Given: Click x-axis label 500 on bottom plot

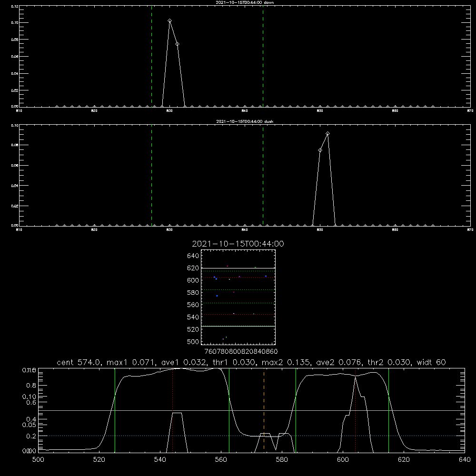Looking at the screenshot, I should [x=38, y=460].
